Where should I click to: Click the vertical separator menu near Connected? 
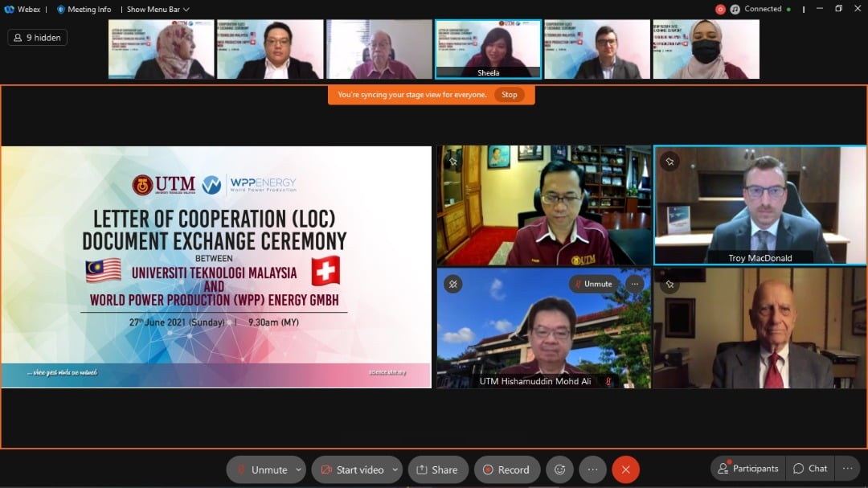click(x=803, y=9)
